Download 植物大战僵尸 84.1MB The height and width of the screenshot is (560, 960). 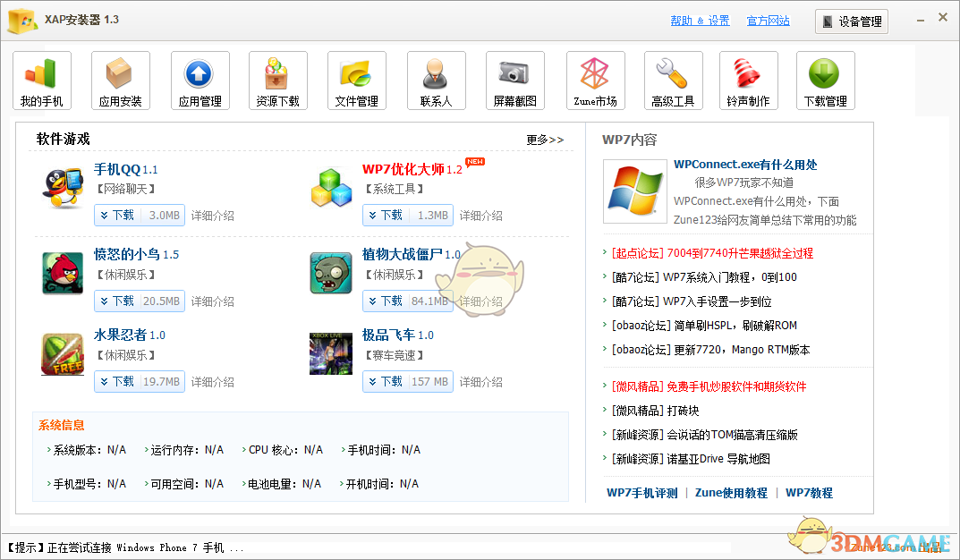coord(408,301)
